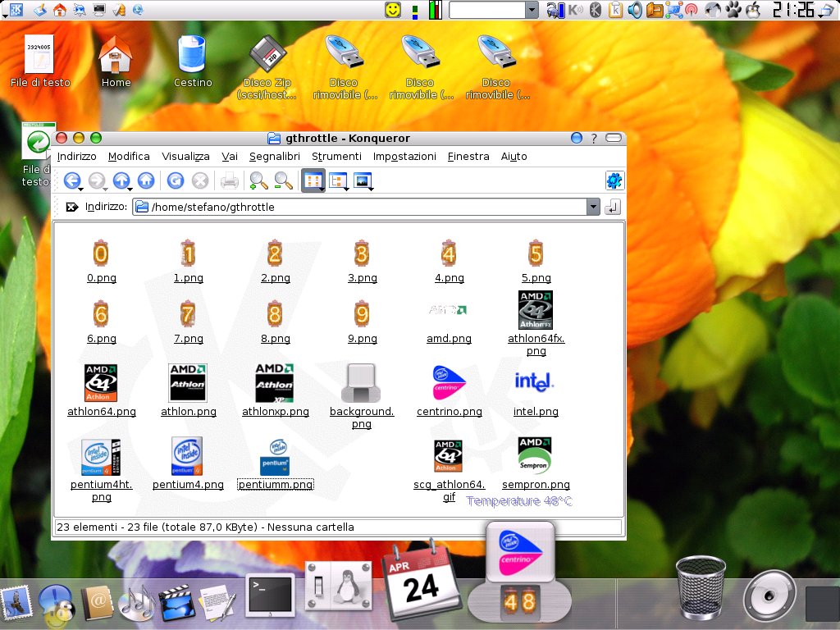840x630 pixels.
Task: Click the Konqueror up-directory arrow
Action: coord(121,180)
